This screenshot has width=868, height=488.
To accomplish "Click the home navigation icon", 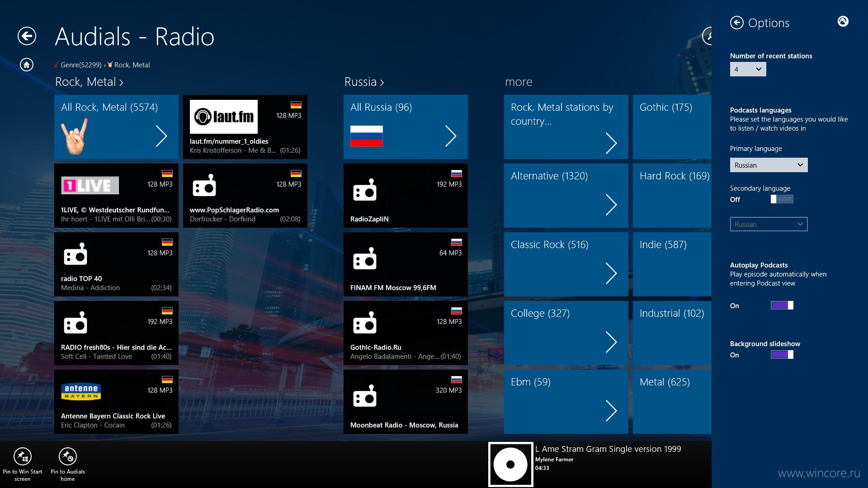I will coord(26,64).
